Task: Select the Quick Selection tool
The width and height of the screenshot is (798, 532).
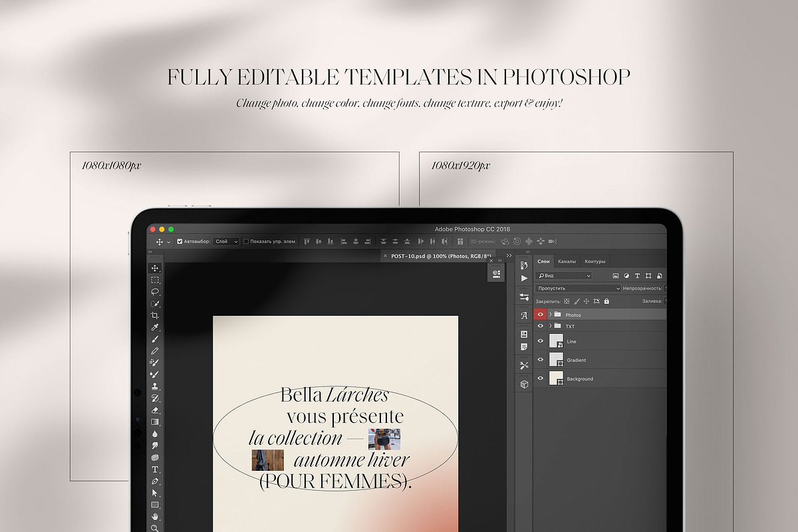Action: click(x=155, y=303)
